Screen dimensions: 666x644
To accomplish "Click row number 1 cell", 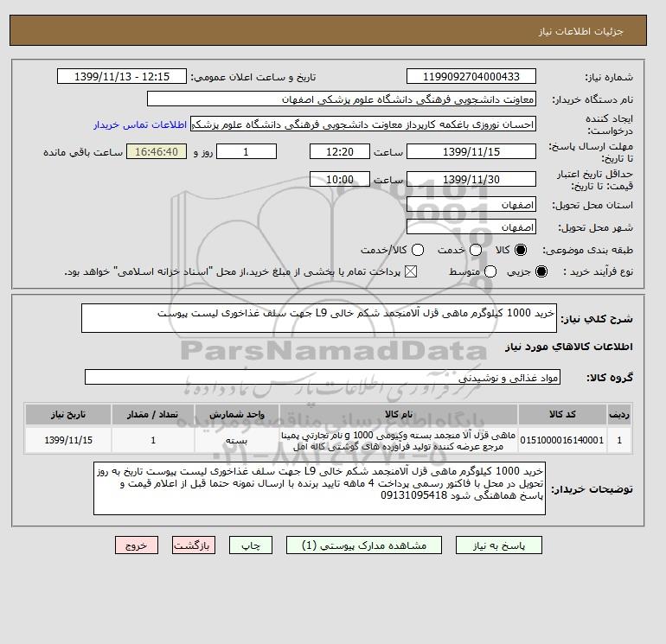I will 619,440.
